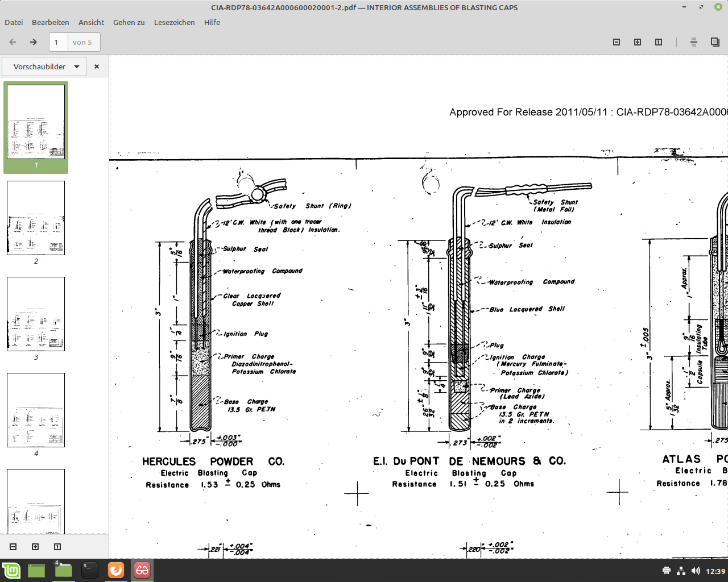Open the Bearbeiten menu

pyautogui.click(x=51, y=22)
